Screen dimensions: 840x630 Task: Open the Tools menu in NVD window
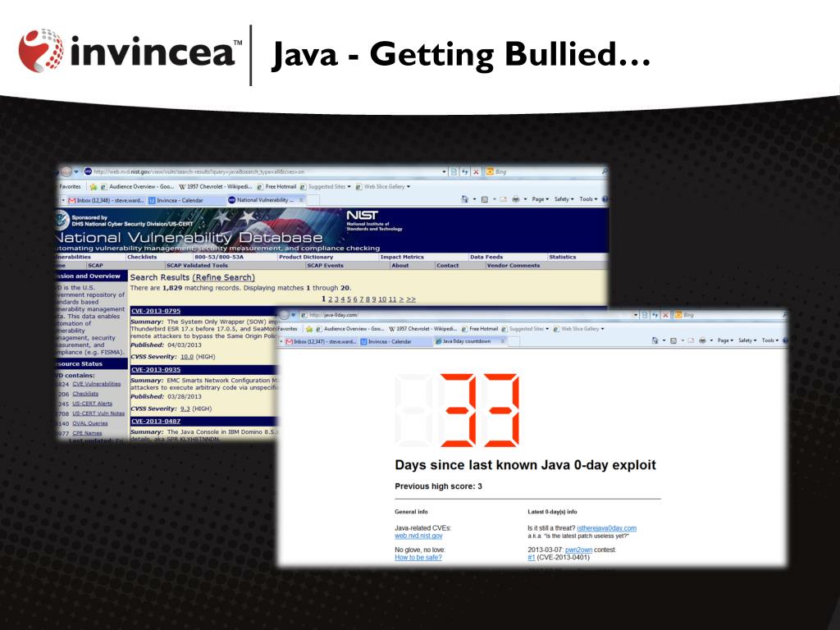point(588,199)
